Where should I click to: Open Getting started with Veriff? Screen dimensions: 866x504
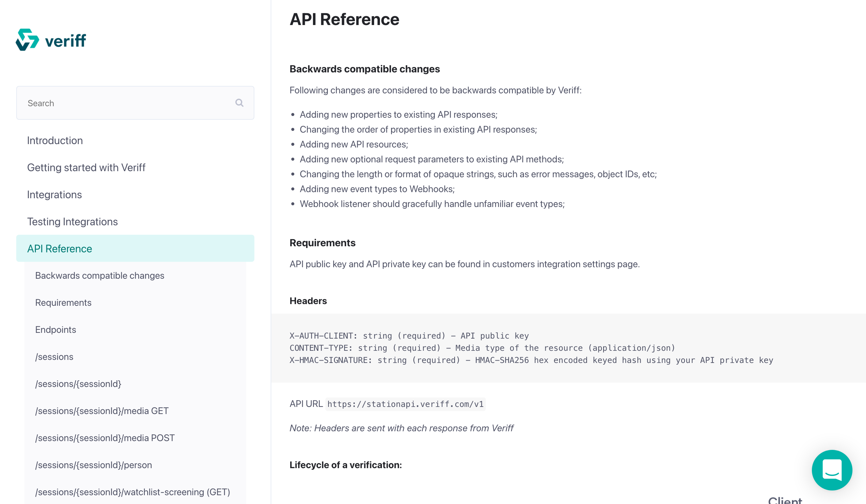[x=86, y=168]
